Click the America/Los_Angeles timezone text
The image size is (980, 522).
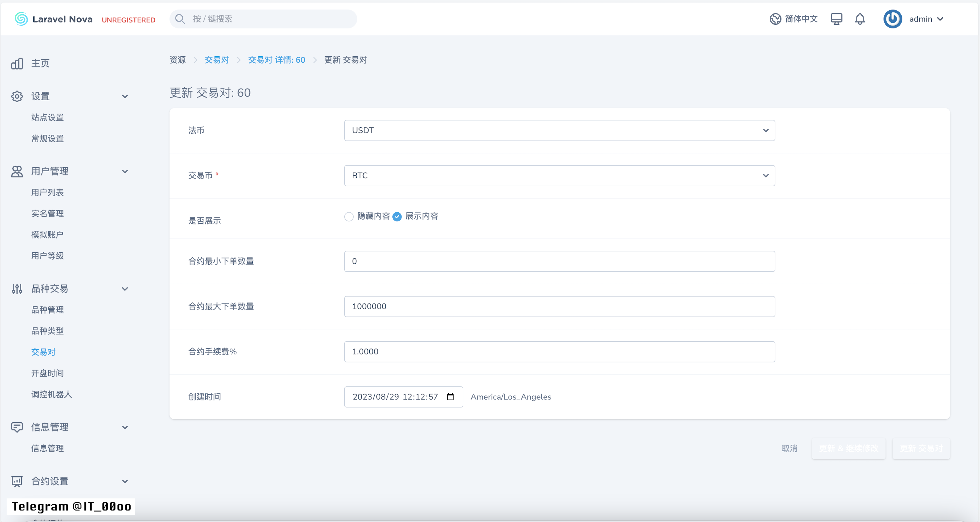tap(511, 397)
